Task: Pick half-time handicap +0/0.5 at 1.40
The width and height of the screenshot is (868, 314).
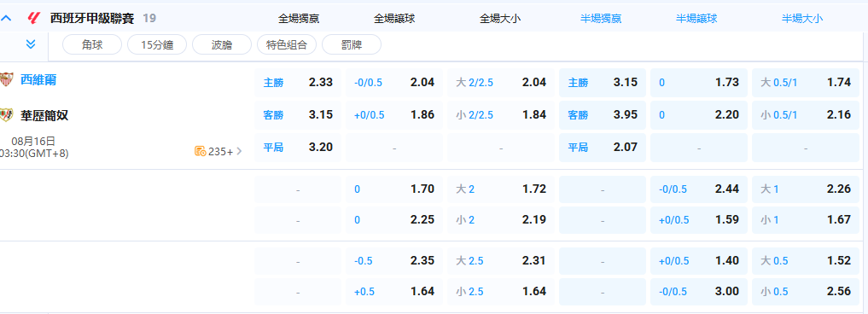Action: [699, 261]
